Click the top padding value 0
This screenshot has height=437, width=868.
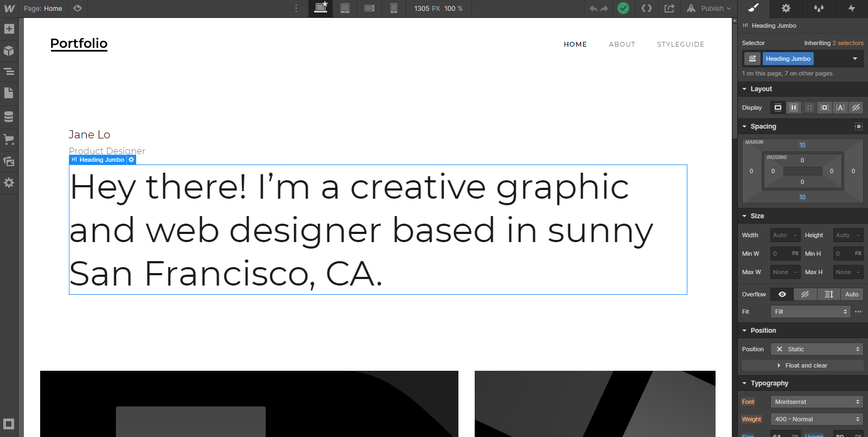(802, 160)
